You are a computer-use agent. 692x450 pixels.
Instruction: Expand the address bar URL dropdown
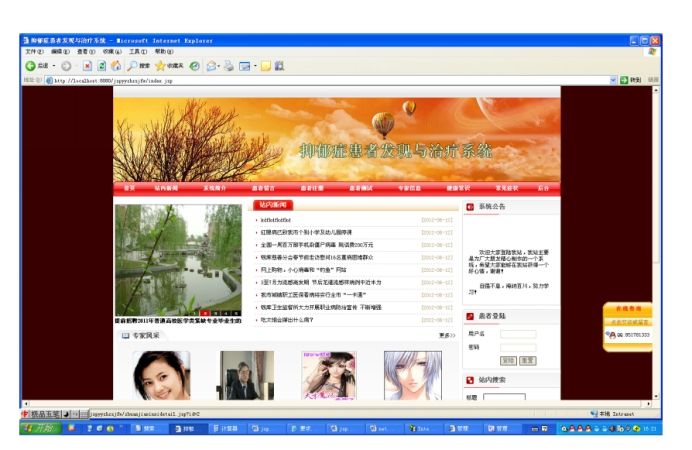[613, 80]
